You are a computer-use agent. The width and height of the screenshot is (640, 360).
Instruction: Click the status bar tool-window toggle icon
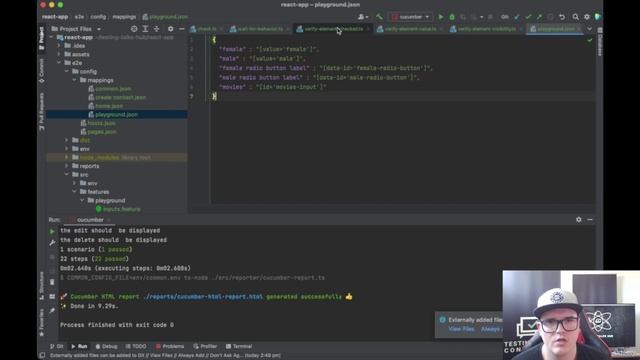tap(42, 356)
